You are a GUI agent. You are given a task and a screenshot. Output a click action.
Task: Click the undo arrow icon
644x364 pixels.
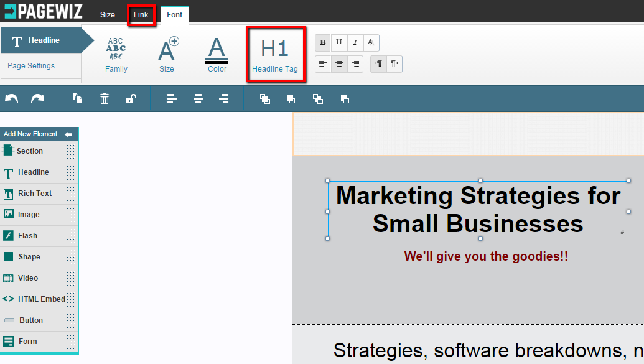[x=11, y=98]
